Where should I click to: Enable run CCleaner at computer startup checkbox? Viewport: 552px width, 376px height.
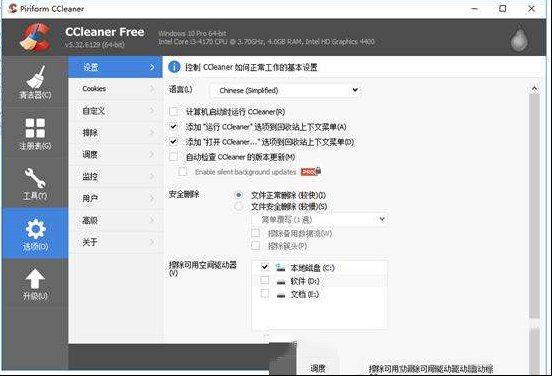coord(173,112)
